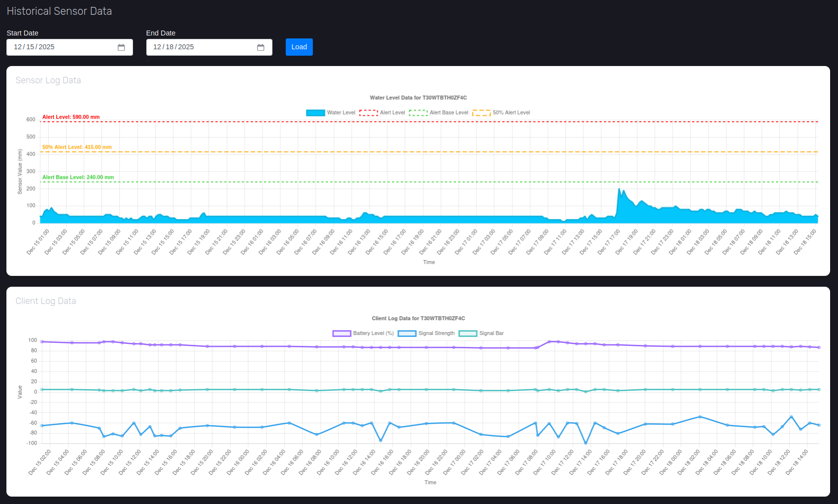
Task: Toggle the red Alert Level legend box
Action: (x=369, y=113)
